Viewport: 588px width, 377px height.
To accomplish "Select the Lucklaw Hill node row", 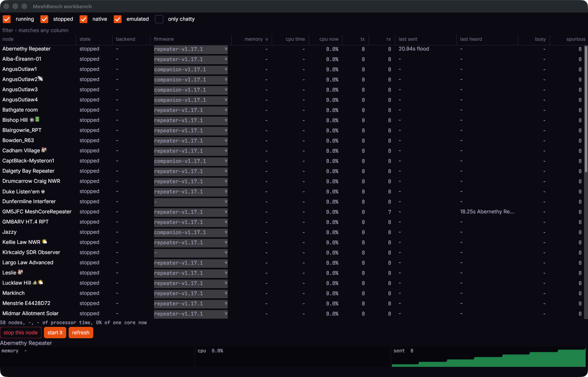I will 292,283.
